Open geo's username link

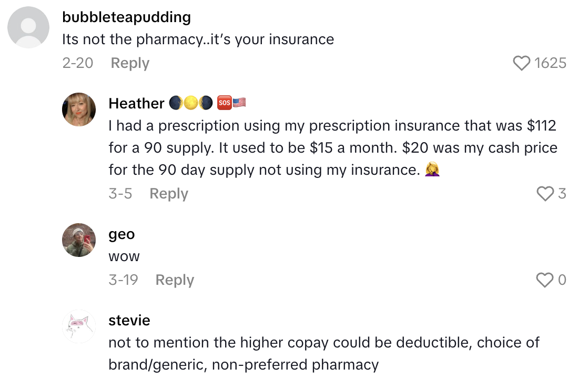point(122,234)
